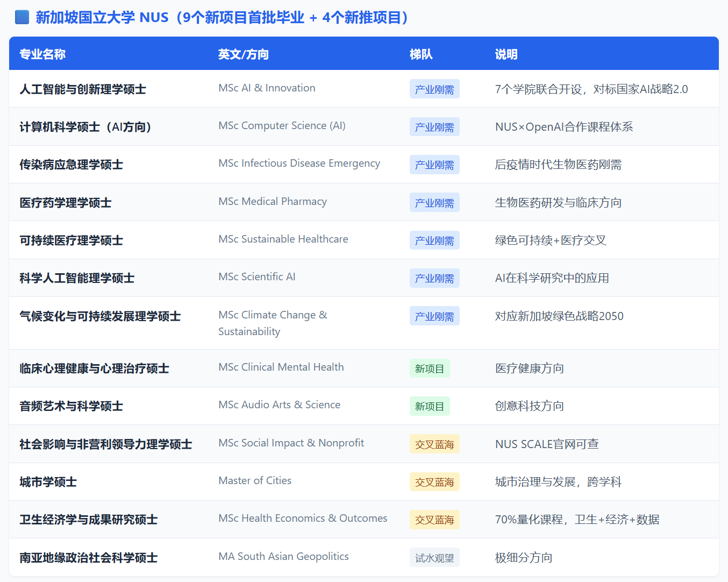Click Master of Cities text
The image size is (728, 582).
coord(255,481)
